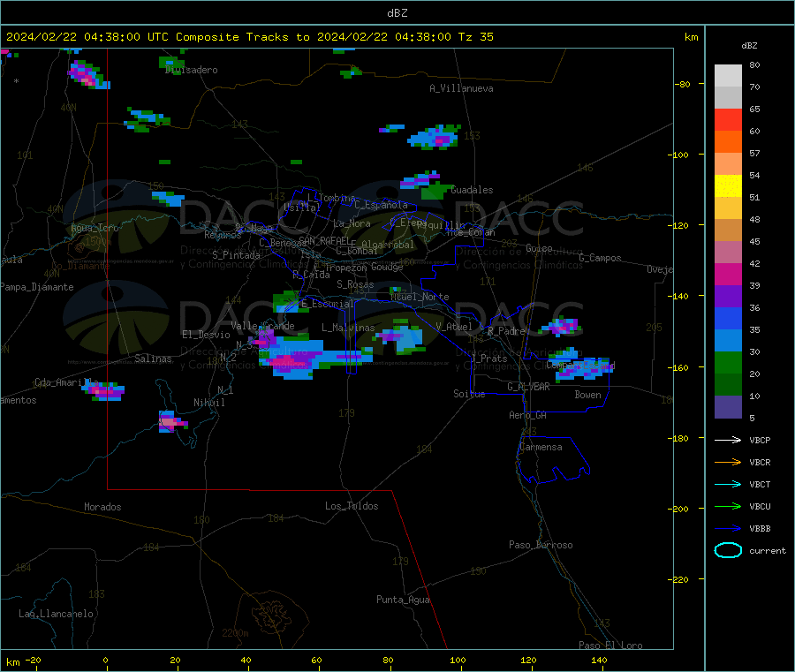The height and width of the screenshot is (672, 795).
Task: Click the J_Prats label
Action: coord(489,359)
